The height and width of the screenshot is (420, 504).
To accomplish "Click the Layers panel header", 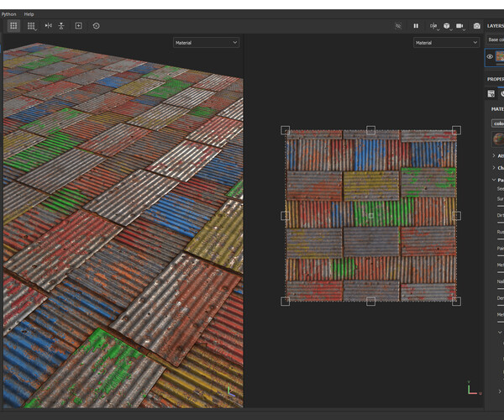I will pos(496,26).
